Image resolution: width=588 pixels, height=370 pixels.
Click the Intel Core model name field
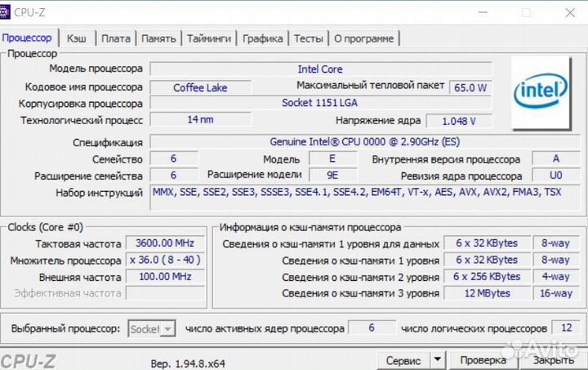tap(320, 69)
